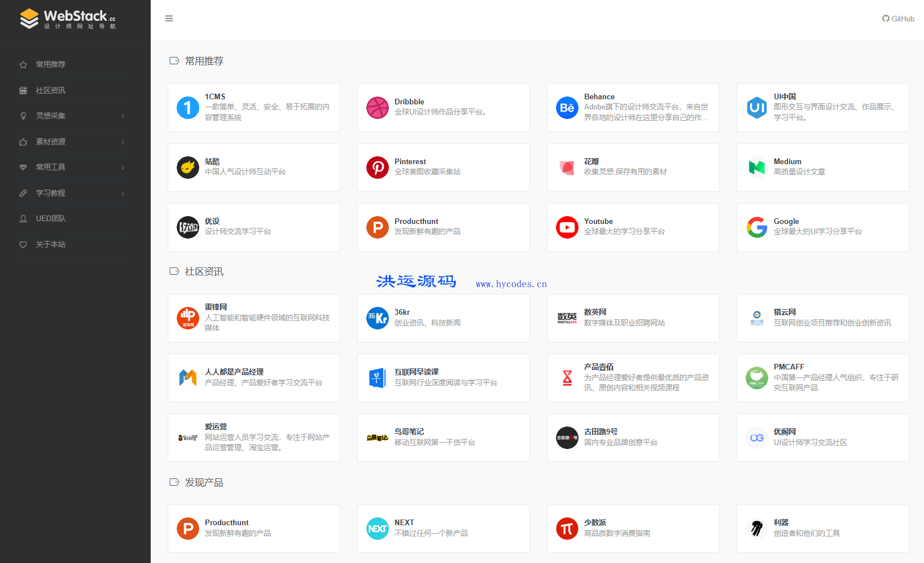Click the thumbs-up icon beside 素材资源
Screen dimensions: 924x563
coord(23,142)
